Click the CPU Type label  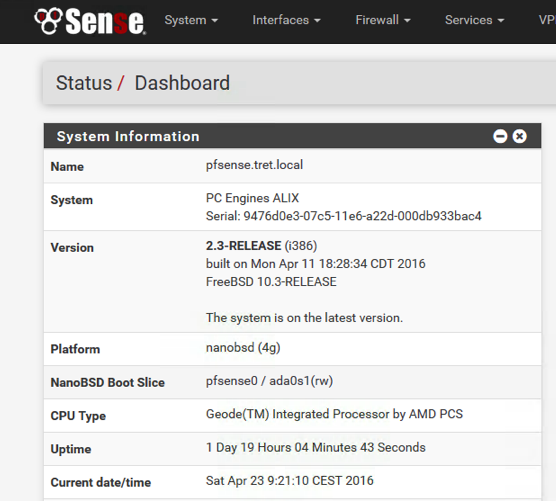pos(78,416)
